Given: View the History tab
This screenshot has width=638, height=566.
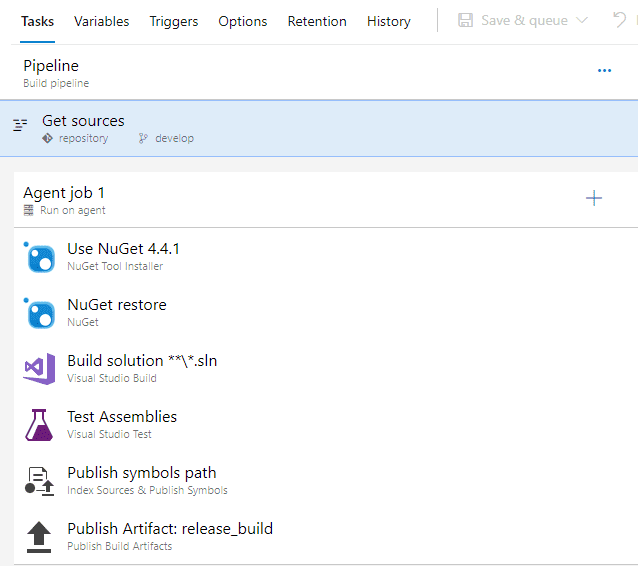Looking at the screenshot, I should click(389, 21).
